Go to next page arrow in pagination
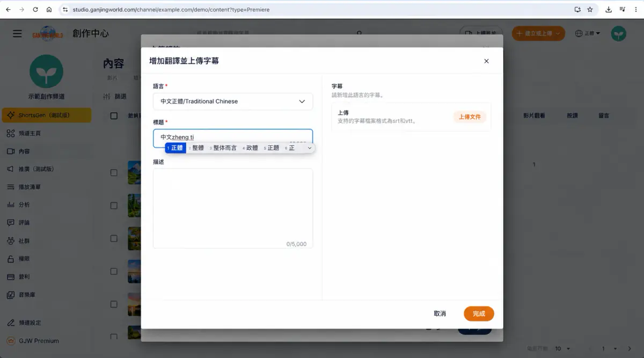644x358 pixels. 630,349
